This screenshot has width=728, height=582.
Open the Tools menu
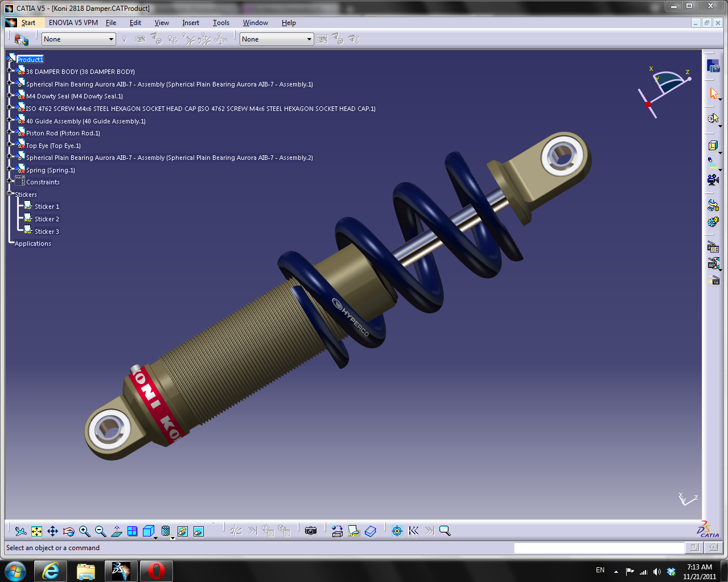pyautogui.click(x=221, y=23)
